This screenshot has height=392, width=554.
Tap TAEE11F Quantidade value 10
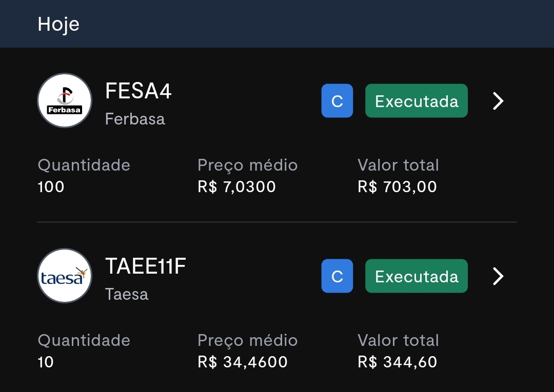(x=46, y=362)
